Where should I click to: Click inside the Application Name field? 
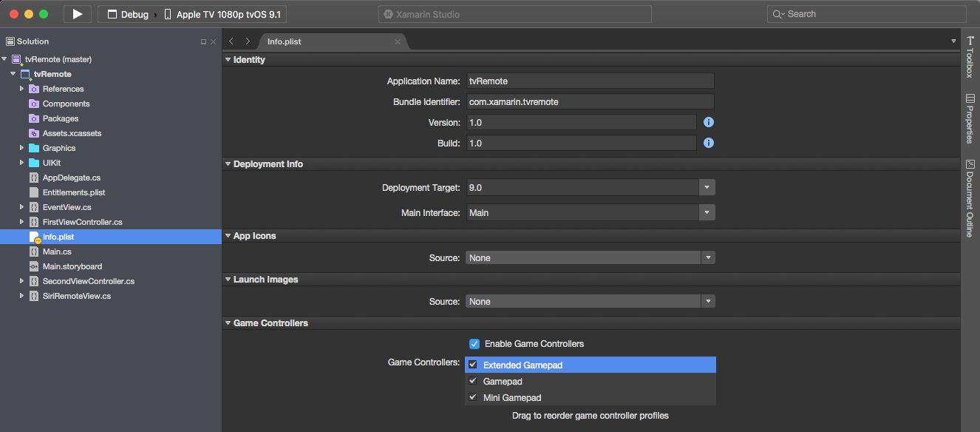(x=589, y=81)
